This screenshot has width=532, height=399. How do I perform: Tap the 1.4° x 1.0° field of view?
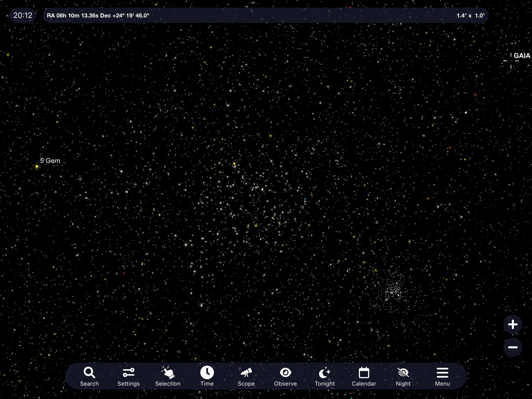tap(471, 15)
